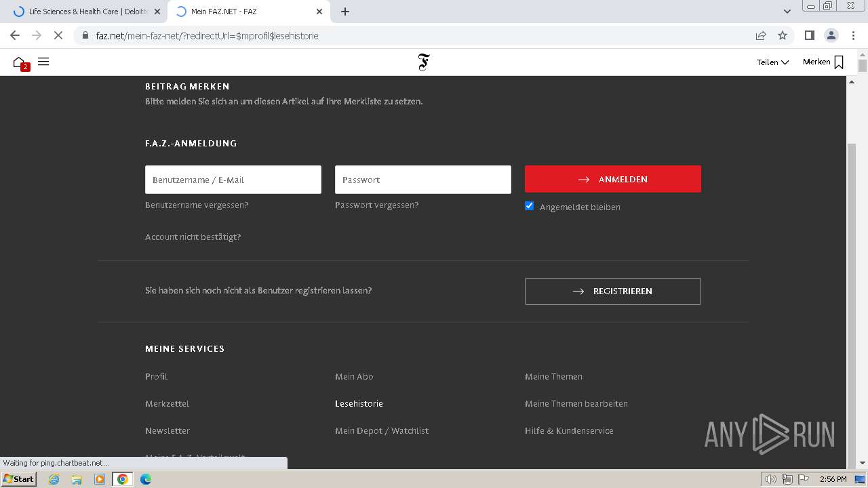The image size is (868, 488).
Task: Launch Microsoft Edge from taskbar
Action: (x=146, y=479)
